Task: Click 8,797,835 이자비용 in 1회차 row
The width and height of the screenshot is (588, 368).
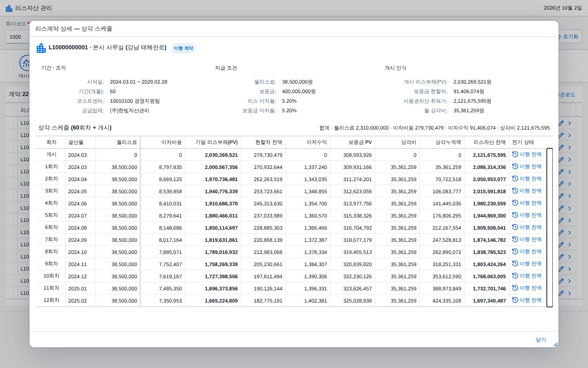Action: (x=171, y=167)
